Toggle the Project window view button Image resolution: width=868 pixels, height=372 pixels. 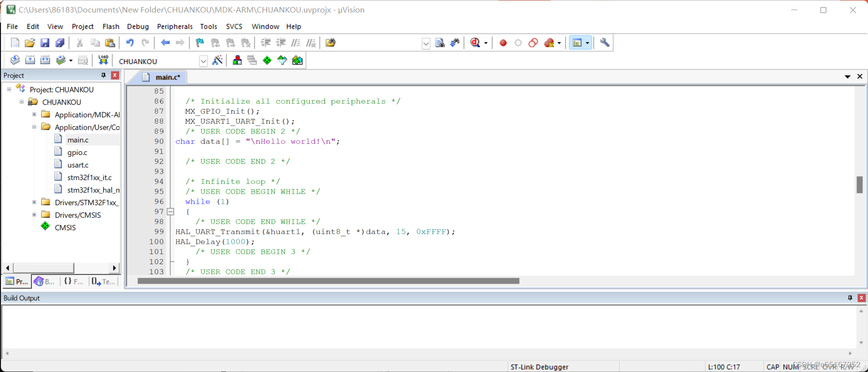[577, 43]
